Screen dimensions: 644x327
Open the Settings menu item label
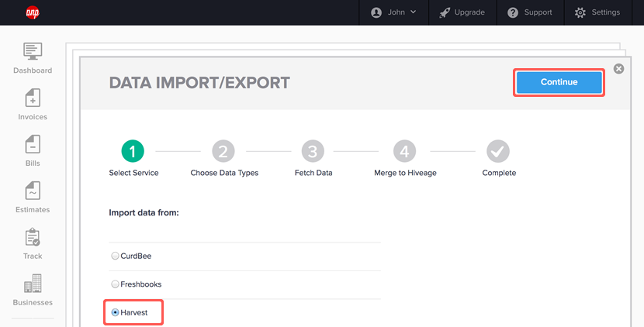pos(606,12)
